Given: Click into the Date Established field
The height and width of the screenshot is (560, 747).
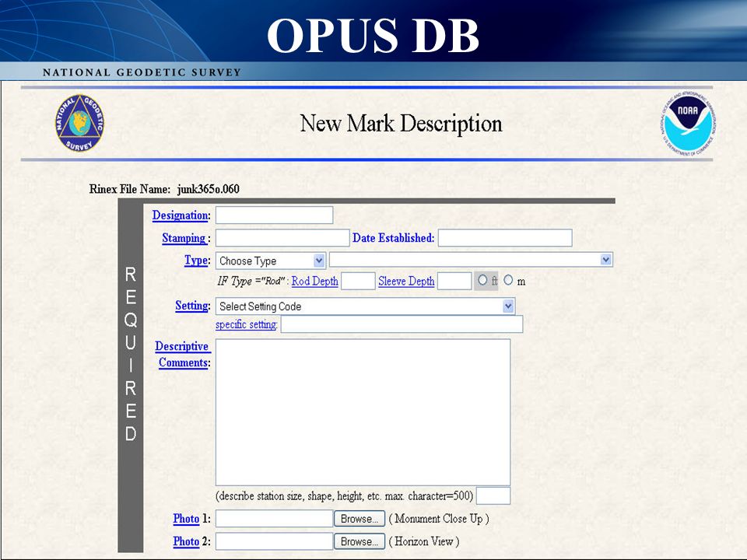Looking at the screenshot, I should coord(505,238).
